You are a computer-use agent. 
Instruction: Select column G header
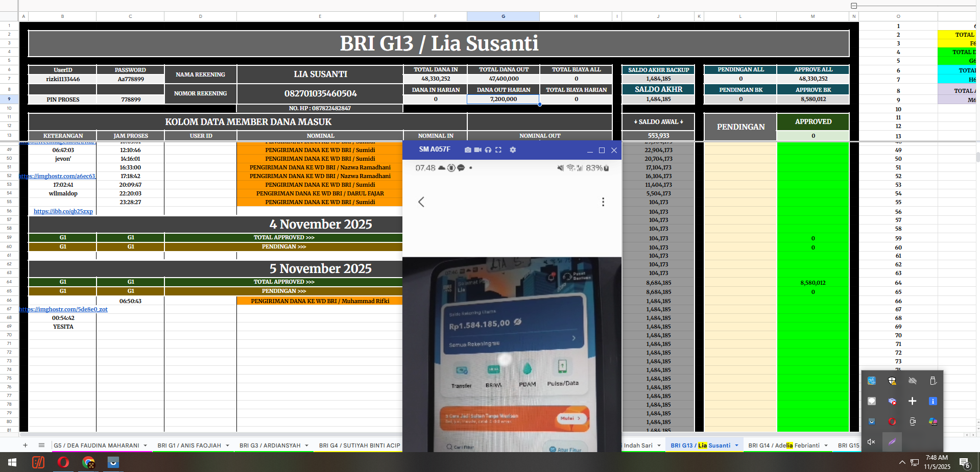504,16
